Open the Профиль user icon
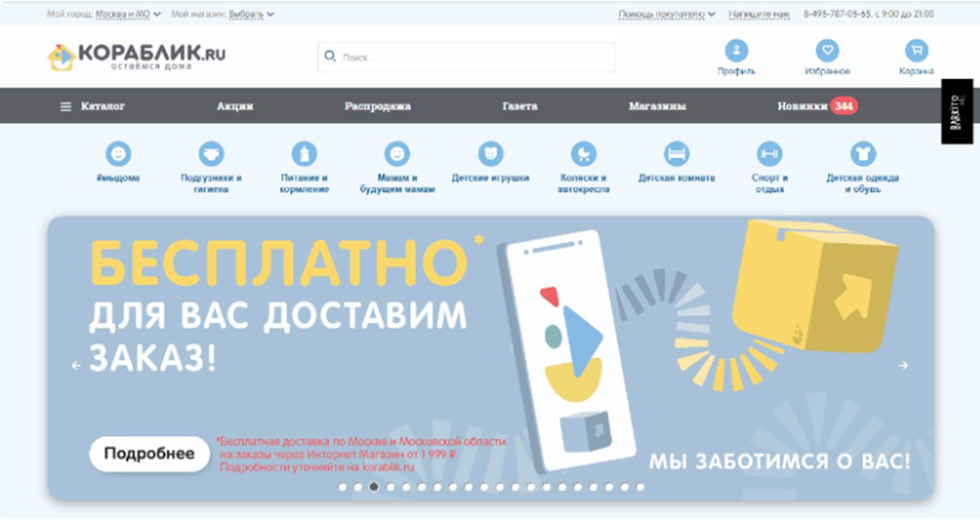The height and width of the screenshot is (523, 980). coord(736,51)
